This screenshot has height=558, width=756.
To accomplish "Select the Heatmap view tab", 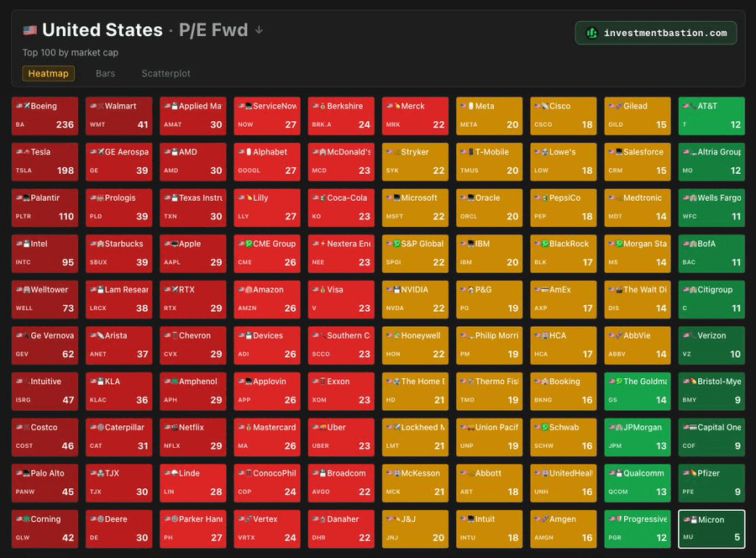I will pyautogui.click(x=48, y=73).
